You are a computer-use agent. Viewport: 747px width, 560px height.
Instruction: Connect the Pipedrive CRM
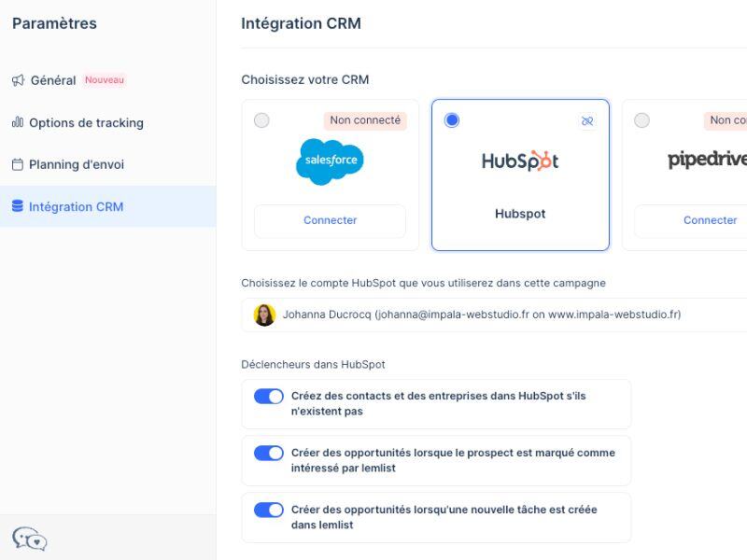click(x=691, y=221)
